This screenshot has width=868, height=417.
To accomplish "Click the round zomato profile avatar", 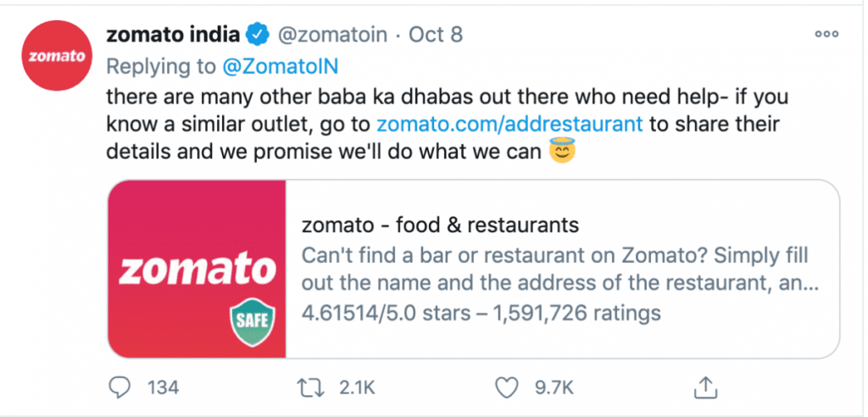I will (x=57, y=56).
